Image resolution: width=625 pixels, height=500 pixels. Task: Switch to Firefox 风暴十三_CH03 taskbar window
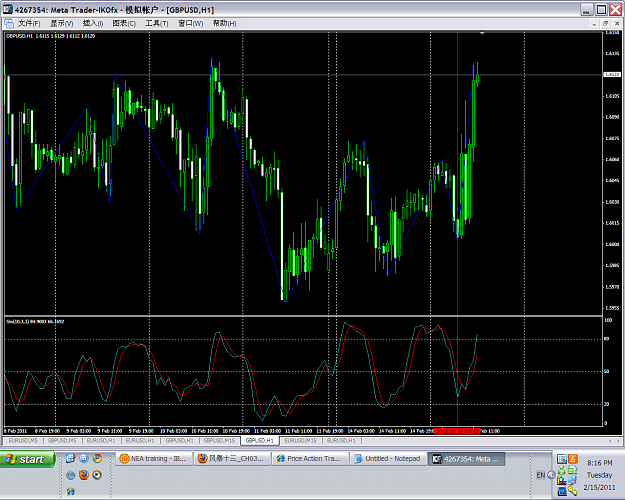232,459
